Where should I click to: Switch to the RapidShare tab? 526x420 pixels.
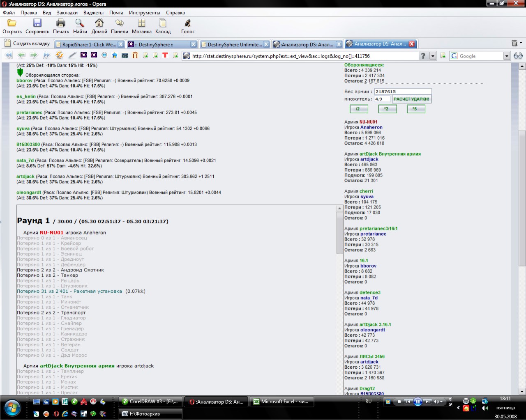(x=89, y=44)
